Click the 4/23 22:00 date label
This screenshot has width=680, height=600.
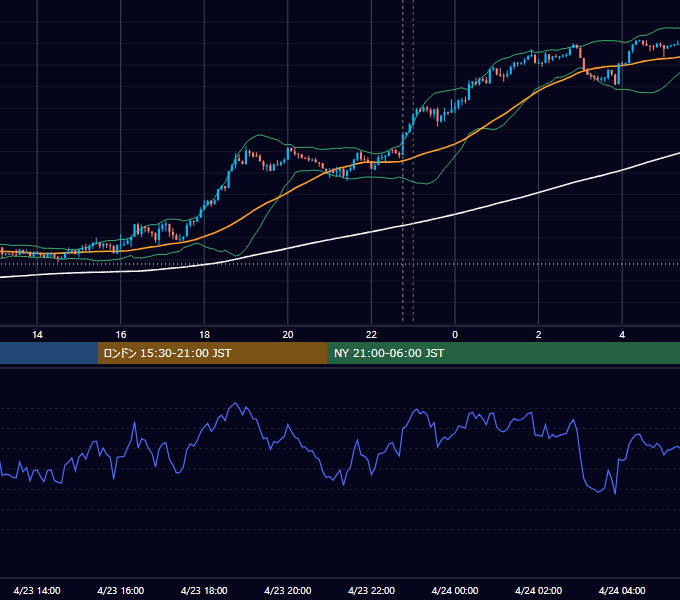point(371,590)
